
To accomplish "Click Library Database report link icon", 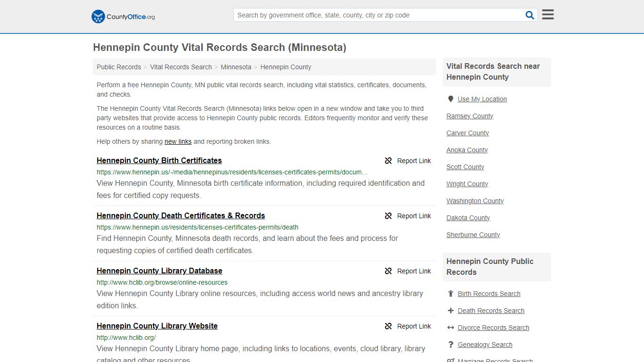I will click(x=388, y=271).
